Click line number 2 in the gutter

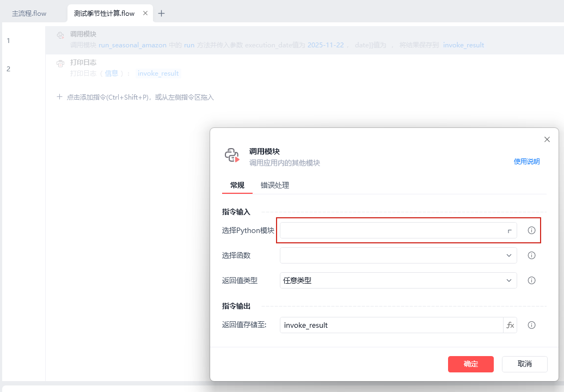(x=8, y=69)
